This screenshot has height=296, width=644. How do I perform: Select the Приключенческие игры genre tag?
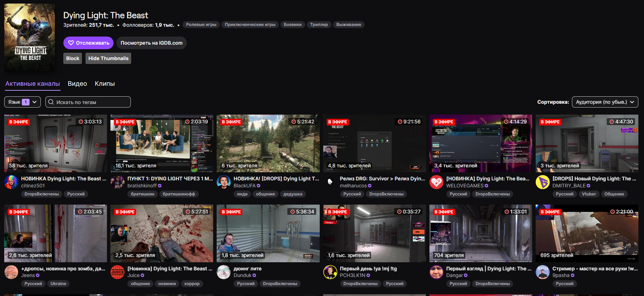(x=250, y=25)
